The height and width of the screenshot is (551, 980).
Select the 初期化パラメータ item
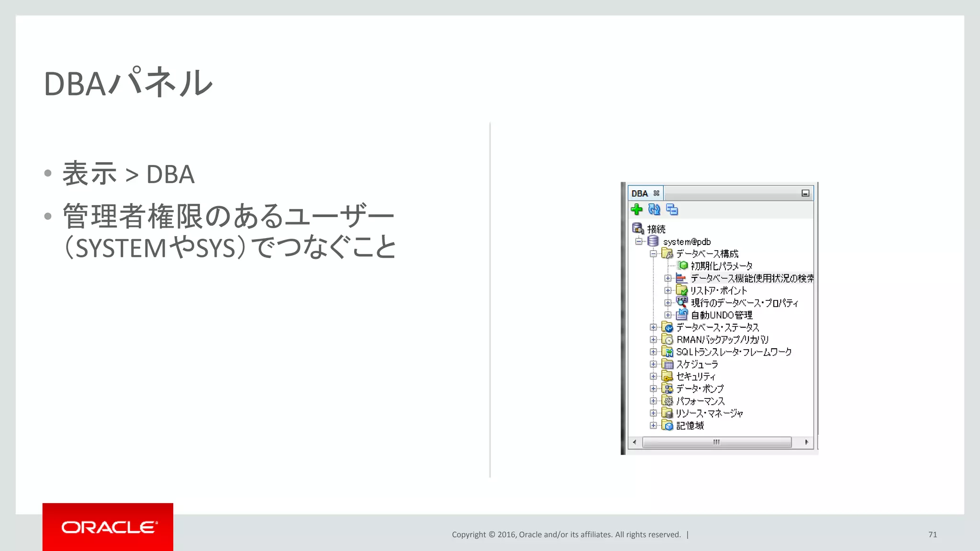pos(722,266)
